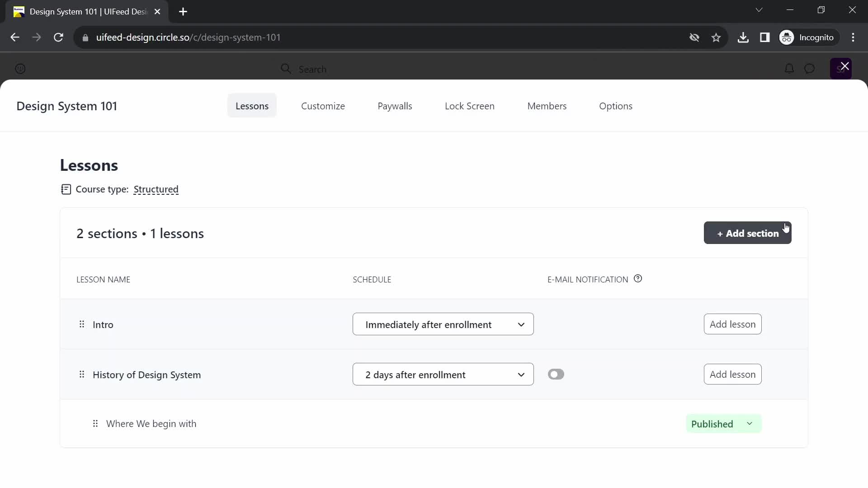868x488 pixels.
Task: Click the notification bell icon in the top bar
Action: [x=789, y=69]
